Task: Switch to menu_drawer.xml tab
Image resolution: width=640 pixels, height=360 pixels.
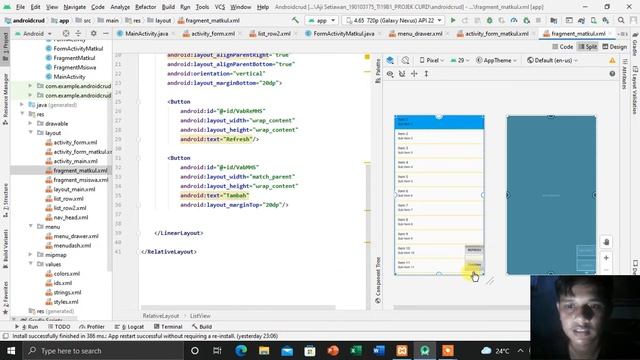Action: point(420,33)
